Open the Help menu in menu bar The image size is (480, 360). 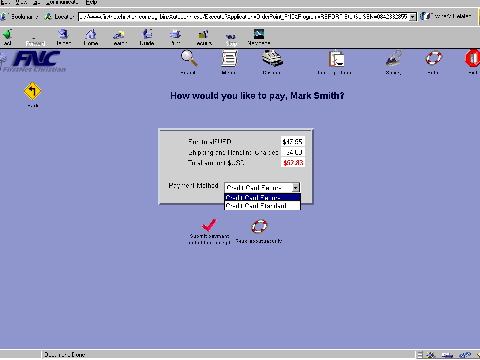tap(91, 2)
